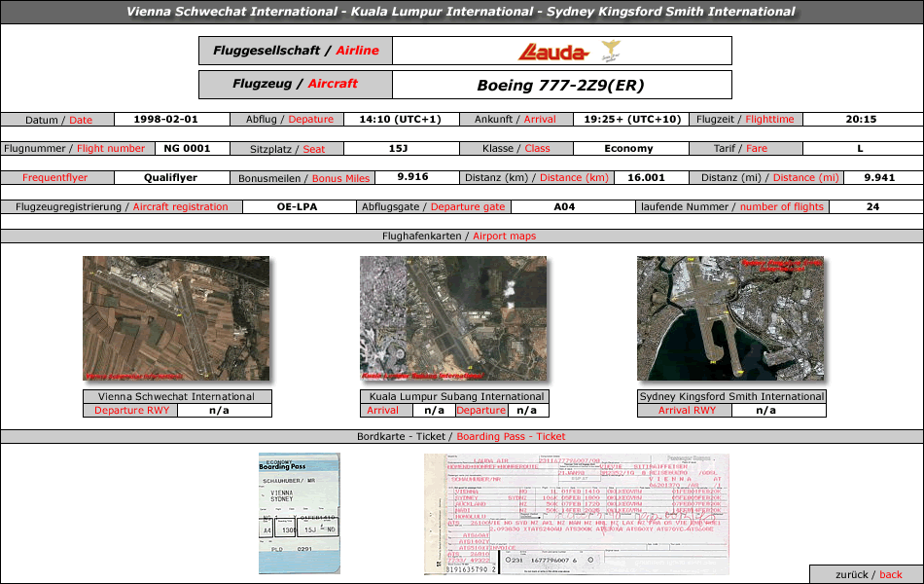Open the Kuala Lumpur Subang airport map thumbnail

pyautogui.click(x=453, y=318)
